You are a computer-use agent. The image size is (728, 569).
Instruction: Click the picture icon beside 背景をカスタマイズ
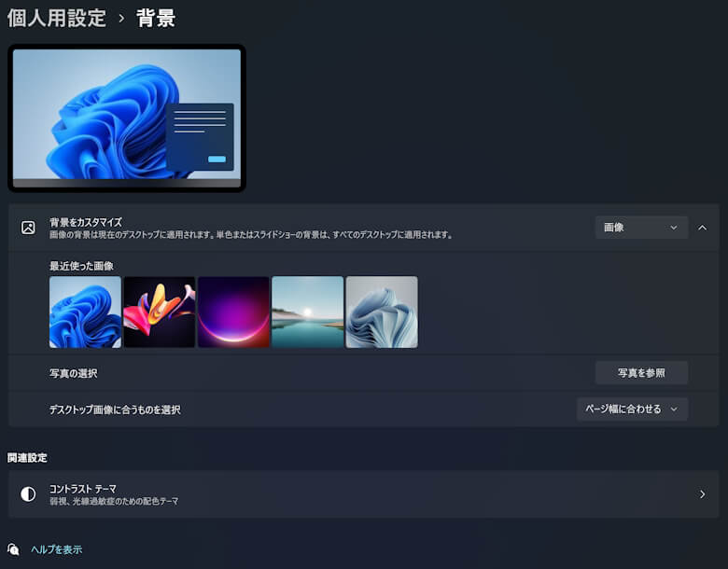[28, 228]
